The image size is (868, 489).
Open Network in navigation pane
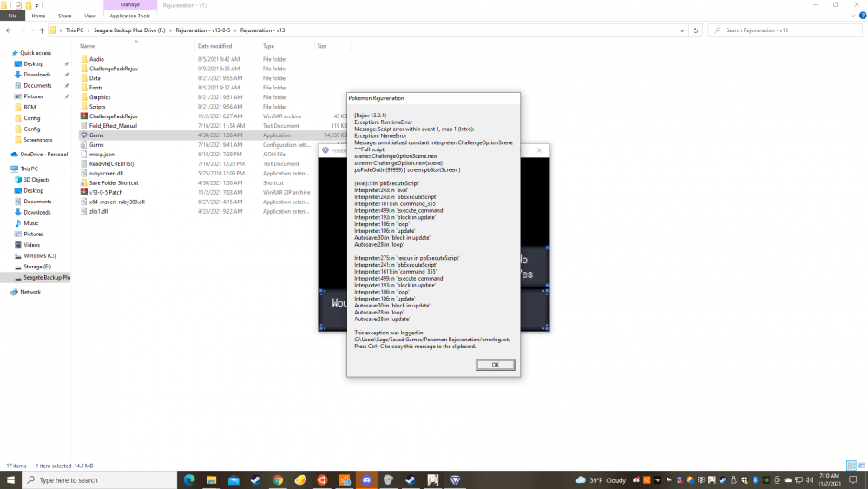point(30,292)
